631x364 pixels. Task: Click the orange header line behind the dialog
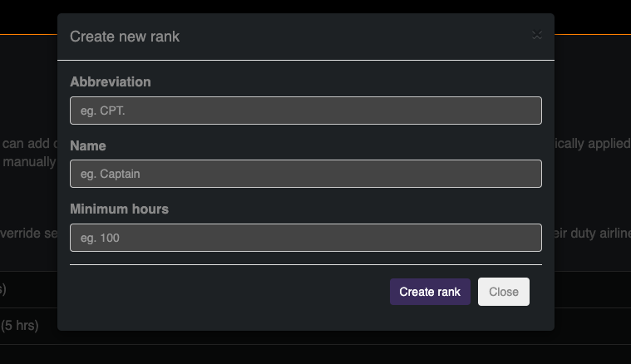28,35
